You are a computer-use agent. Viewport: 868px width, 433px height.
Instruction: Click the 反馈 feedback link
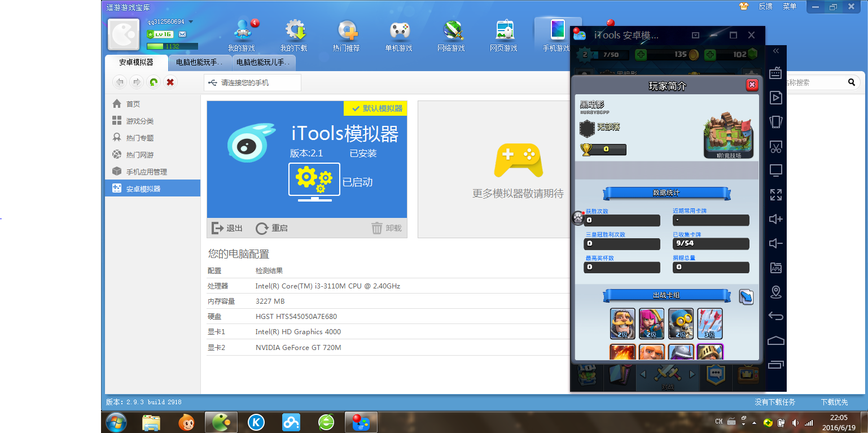click(x=765, y=6)
